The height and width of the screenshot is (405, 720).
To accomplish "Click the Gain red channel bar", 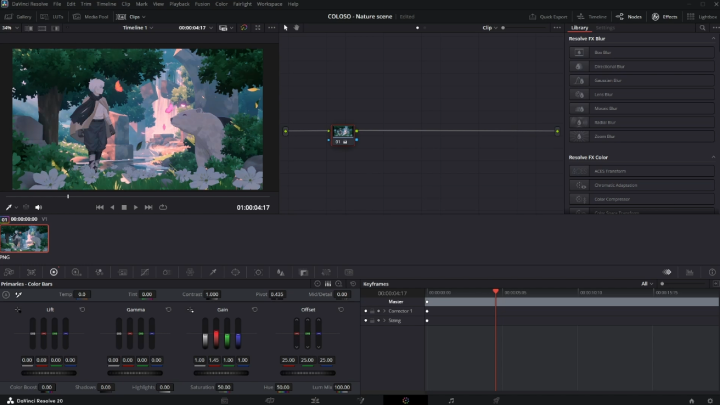I will pyautogui.click(x=216, y=333).
